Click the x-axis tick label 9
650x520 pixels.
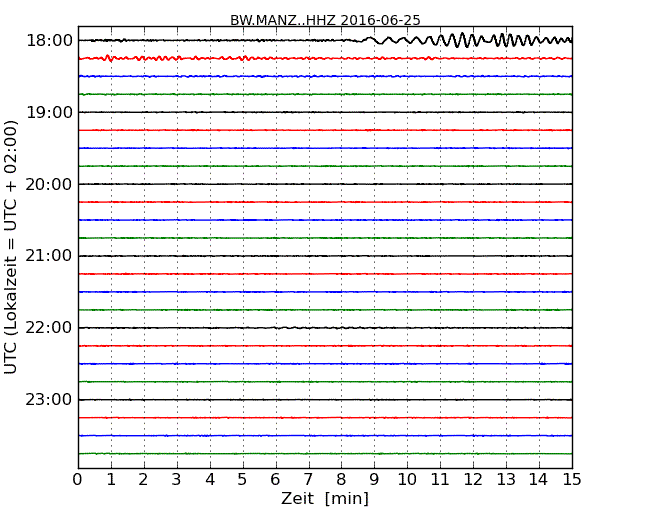[374, 480]
